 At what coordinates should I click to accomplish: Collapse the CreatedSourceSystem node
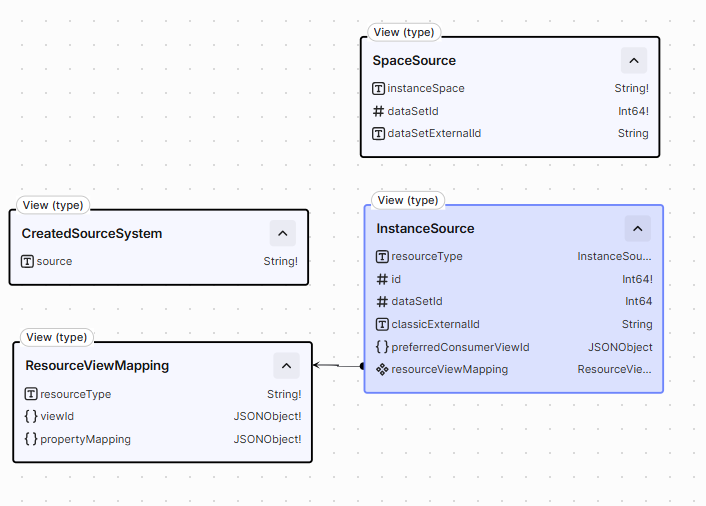[282, 233]
